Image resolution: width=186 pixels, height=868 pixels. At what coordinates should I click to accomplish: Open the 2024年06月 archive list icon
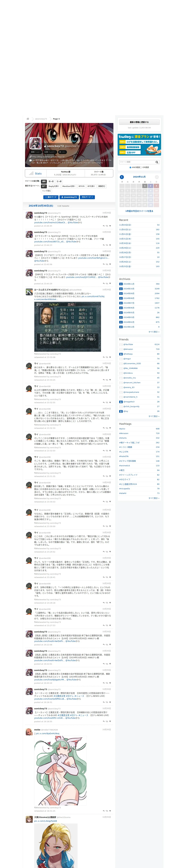point(121,308)
